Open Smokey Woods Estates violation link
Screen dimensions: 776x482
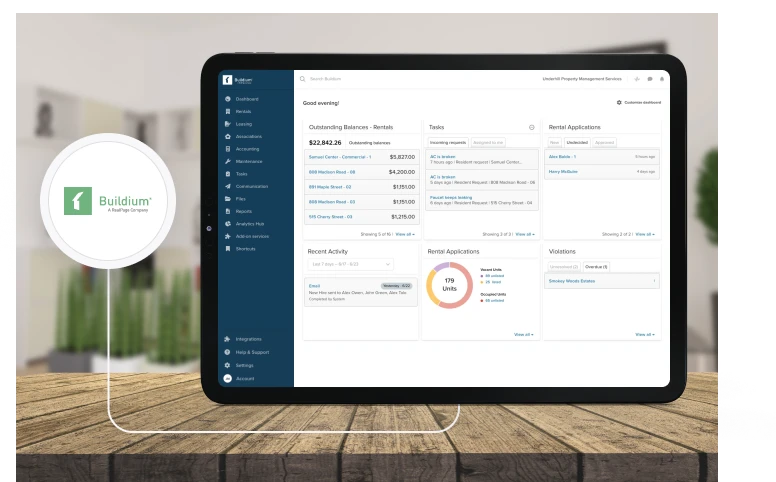[572, 281]
